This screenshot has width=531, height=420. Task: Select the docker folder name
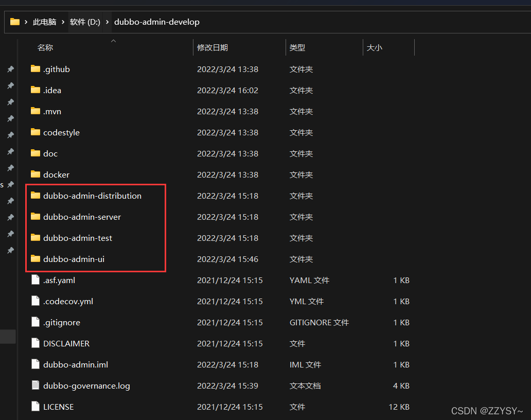(x=56, y=175)
